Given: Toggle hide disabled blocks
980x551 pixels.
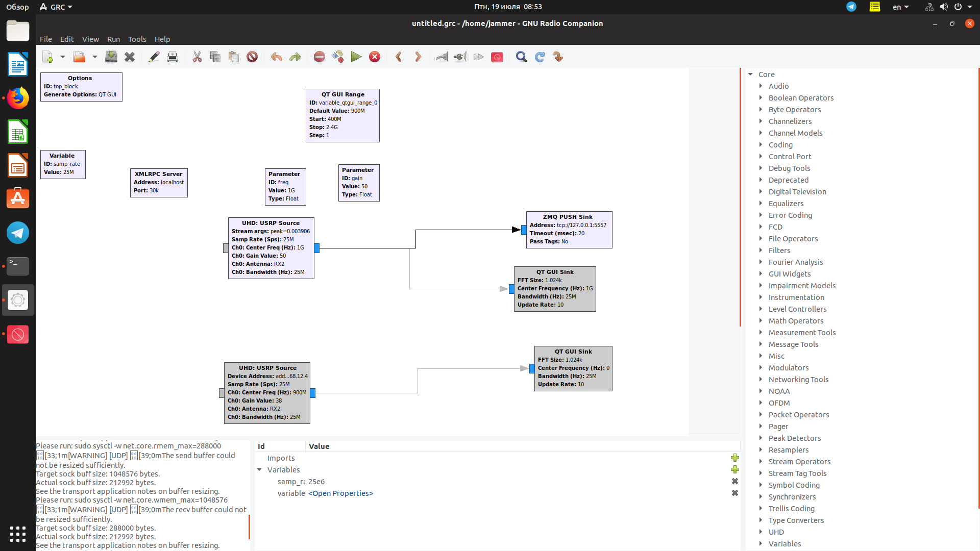Looking at the screenshot, I should click(x=497, y=57).
